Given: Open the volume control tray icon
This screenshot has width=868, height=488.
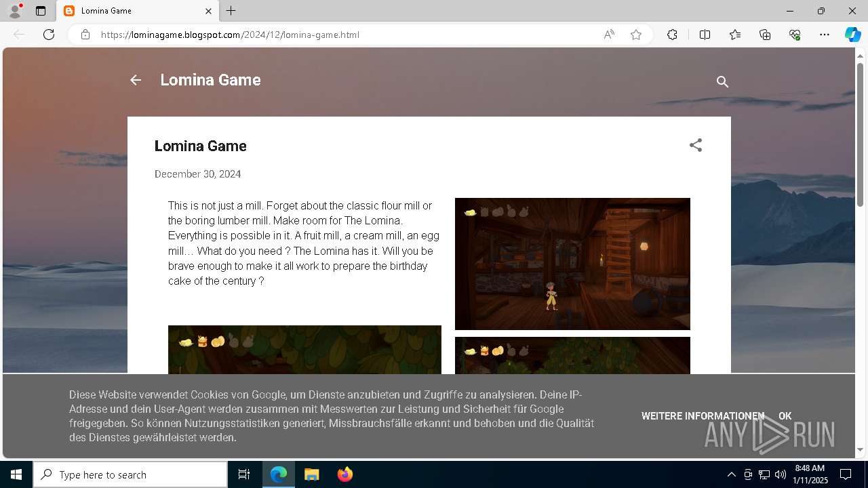Looking at the screenshot, I should pyautogui.click(x=781, y=474).
